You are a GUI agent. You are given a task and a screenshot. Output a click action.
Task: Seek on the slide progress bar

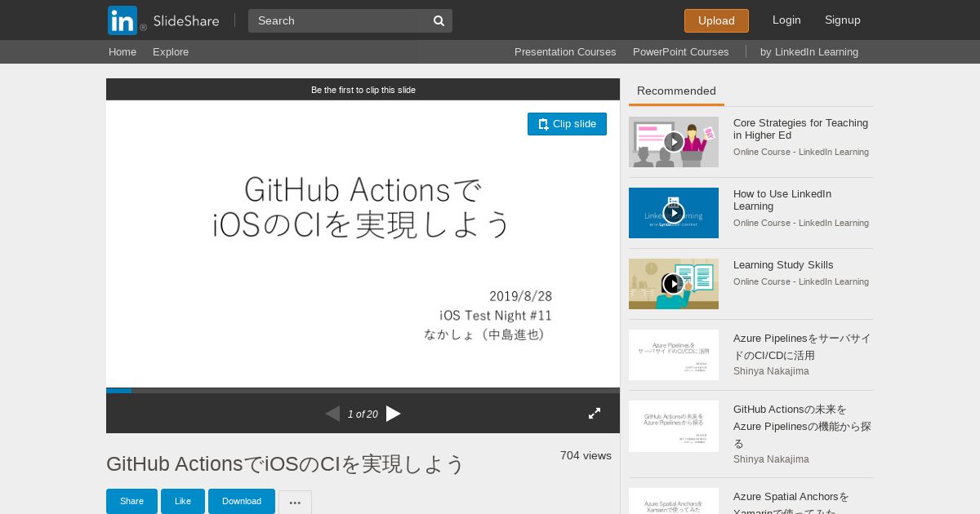click(x=363, y=391)
